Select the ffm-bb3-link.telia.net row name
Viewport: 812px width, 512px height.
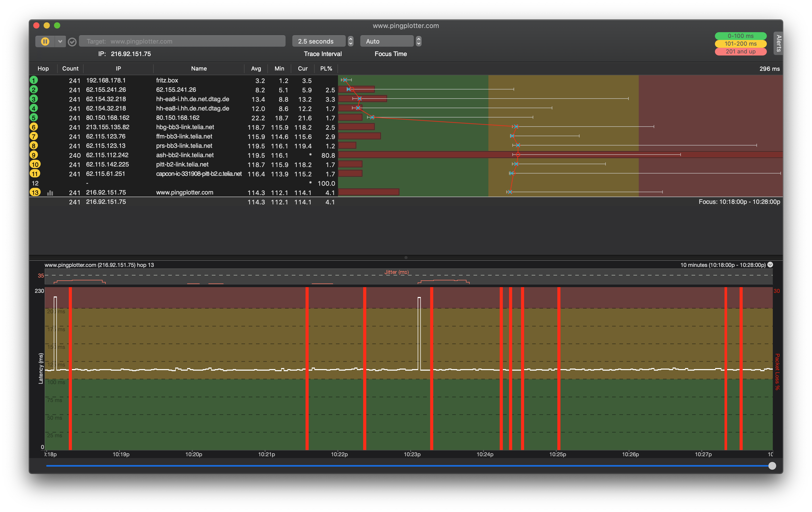[x=184, y=136]
